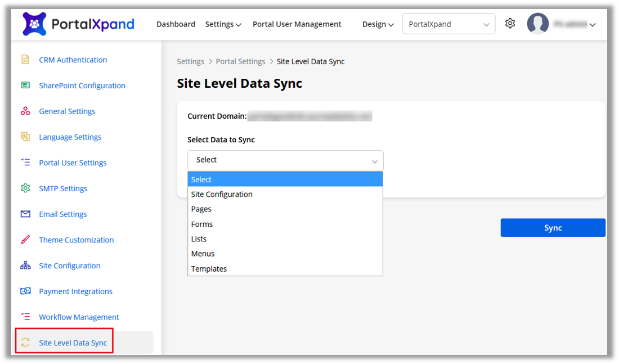Image resolution: width=619 pixels, height=364 pixels.
Task: Click the Theme Customization brush icon
Action: [25, 240]
